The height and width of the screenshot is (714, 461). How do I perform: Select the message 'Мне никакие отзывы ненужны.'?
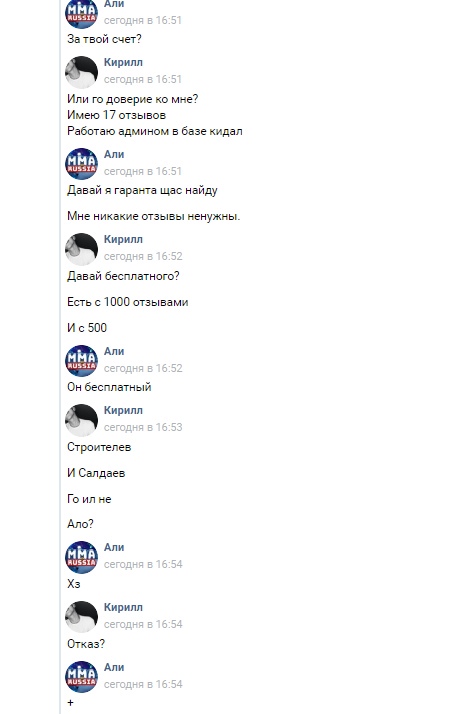pyautogui.click(x=154, y=216)
